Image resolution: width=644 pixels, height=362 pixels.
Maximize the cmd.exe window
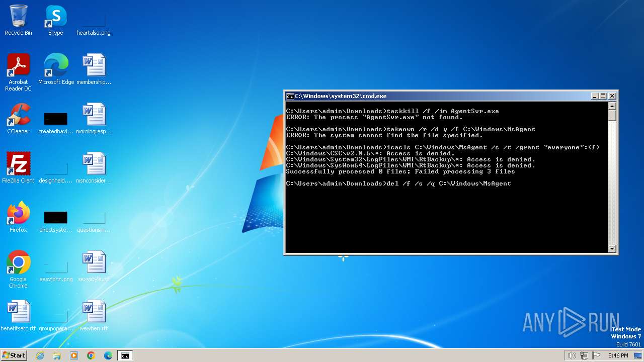[603, 96]
